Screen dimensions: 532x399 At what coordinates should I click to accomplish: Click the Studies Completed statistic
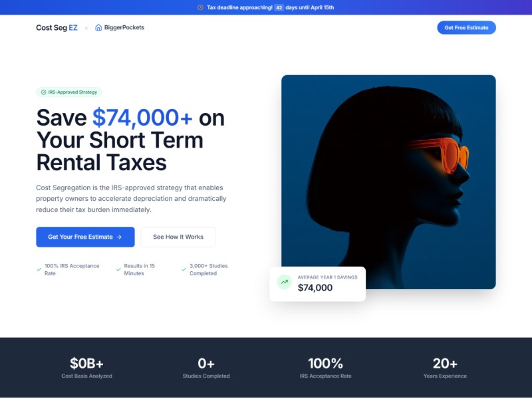tap(206, 368)
